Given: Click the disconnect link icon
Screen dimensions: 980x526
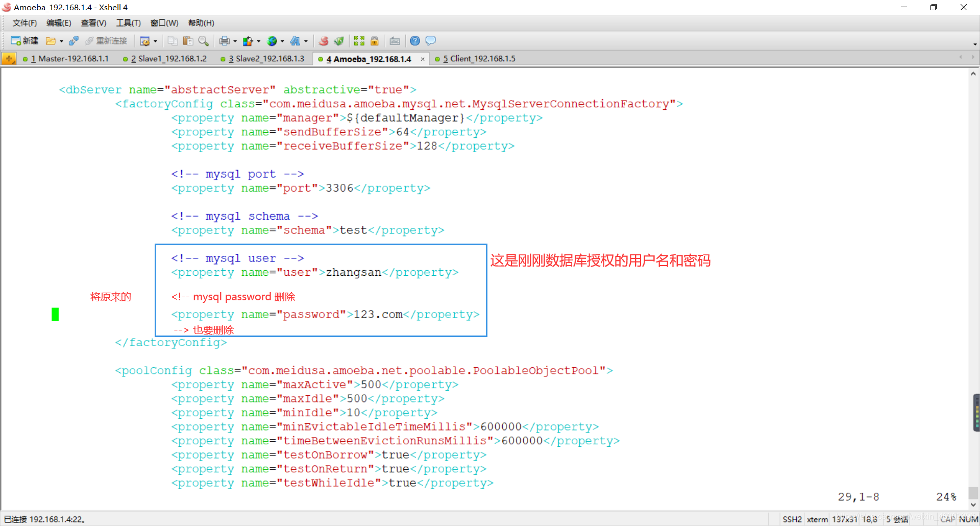Looking at the screenshot, I should tap(73, 41).
